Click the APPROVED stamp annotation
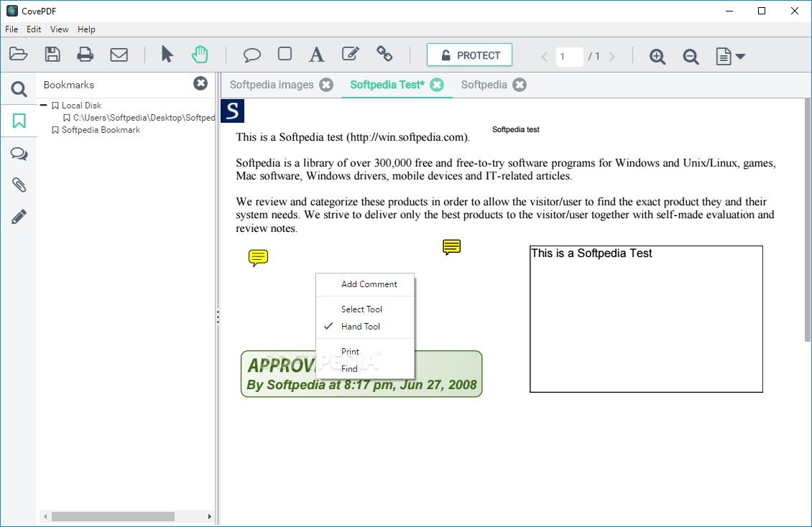 (x=361, y=374)
